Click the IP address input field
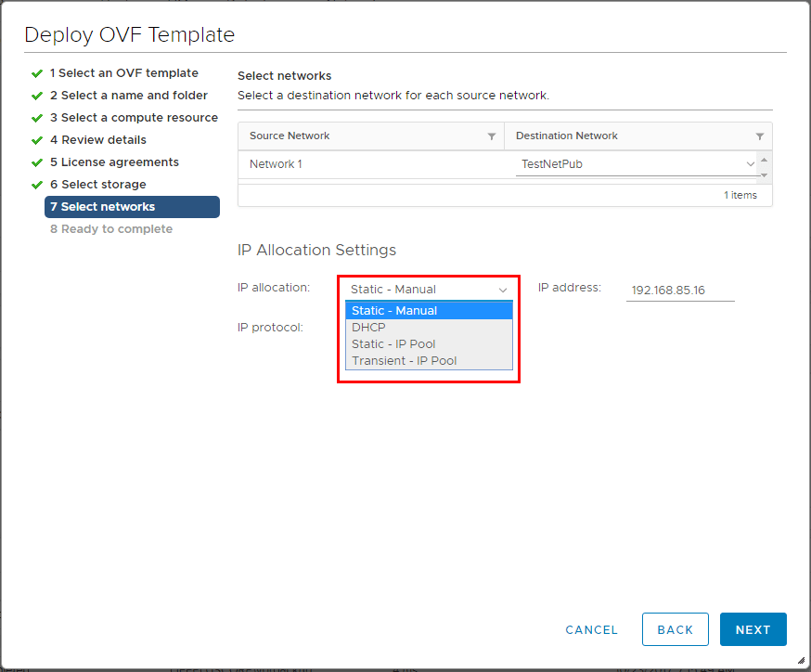Image resolution: width=811 pixels, height=672 pixels. 680,291
